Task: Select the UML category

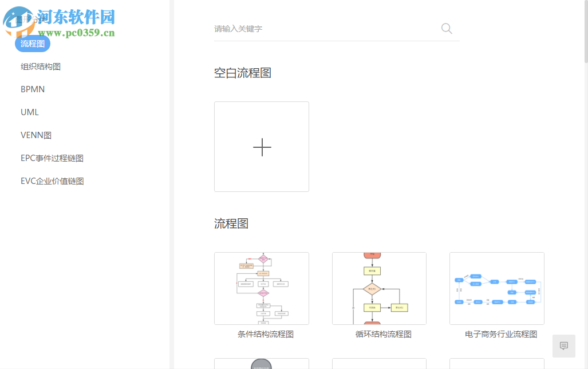Action: click(x=29, y=112)
